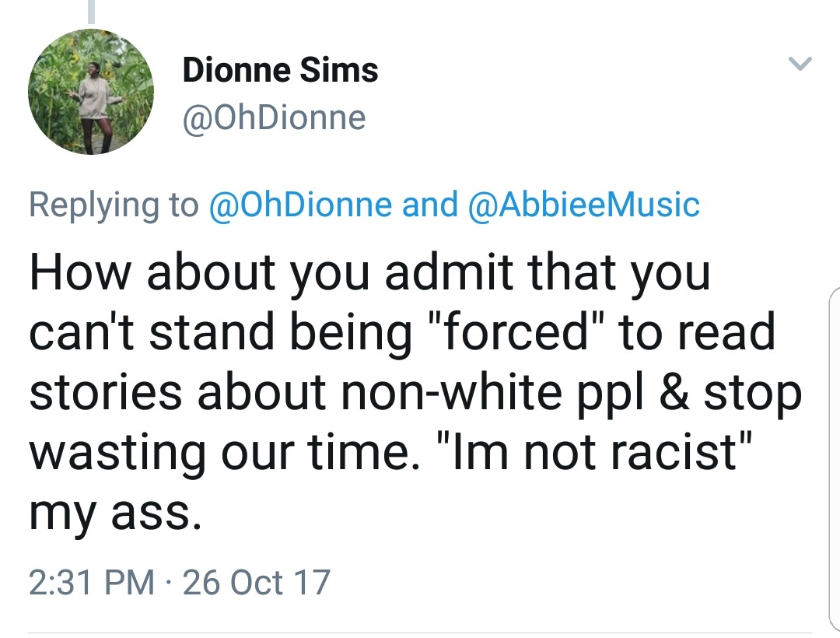Click the 'my ass.' last line of tweet

109,514
